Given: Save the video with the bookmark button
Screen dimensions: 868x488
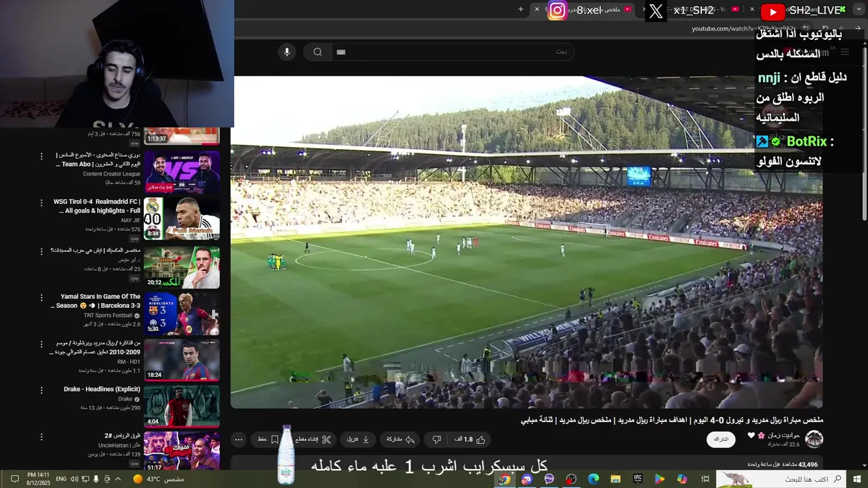Looking at the screenshot, I should (268, 440).
